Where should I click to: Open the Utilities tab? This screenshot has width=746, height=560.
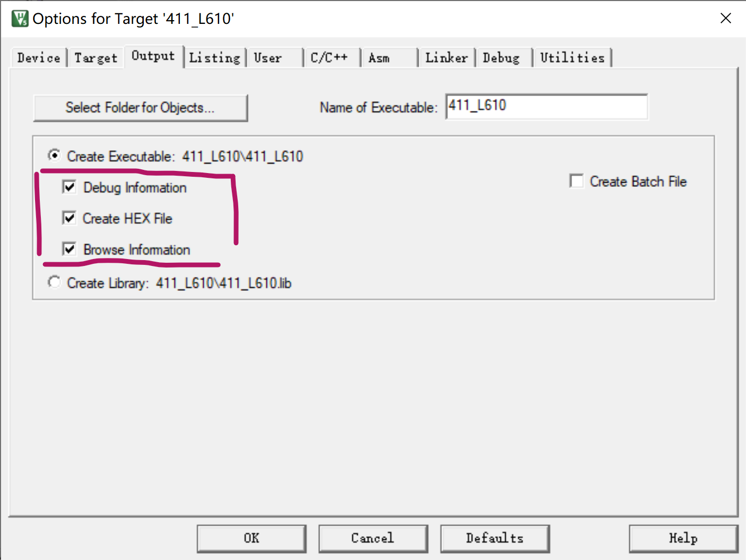(x=572, y=58)
